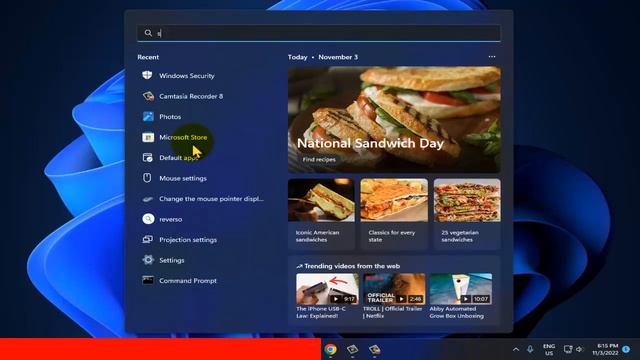The image size is (640, 360).
Task: Open Google Chrome from the taskbar
Action: 331,349
